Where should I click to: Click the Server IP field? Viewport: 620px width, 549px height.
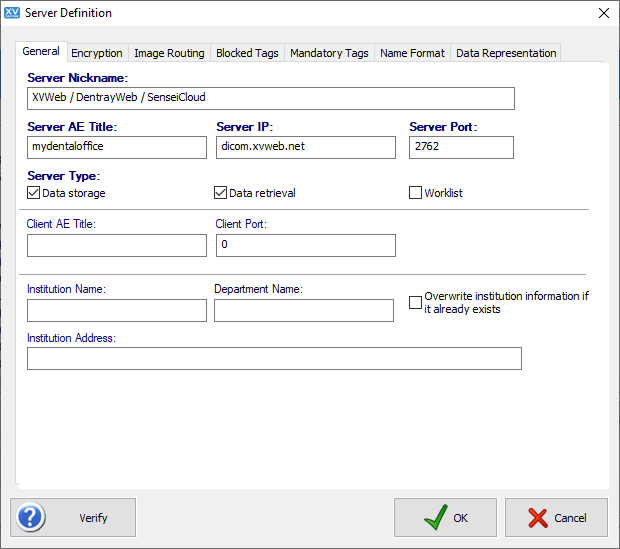tap(306, 148)
